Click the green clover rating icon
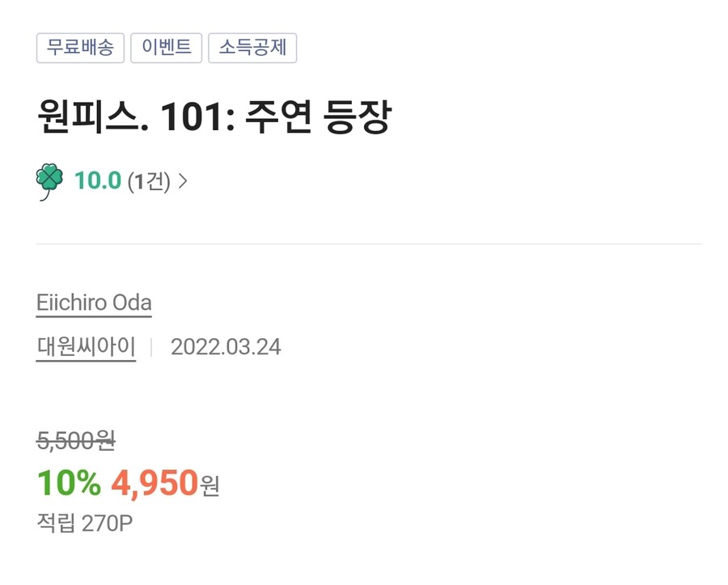This screenshot has width=728, height=585. click(x=49, y=180)
